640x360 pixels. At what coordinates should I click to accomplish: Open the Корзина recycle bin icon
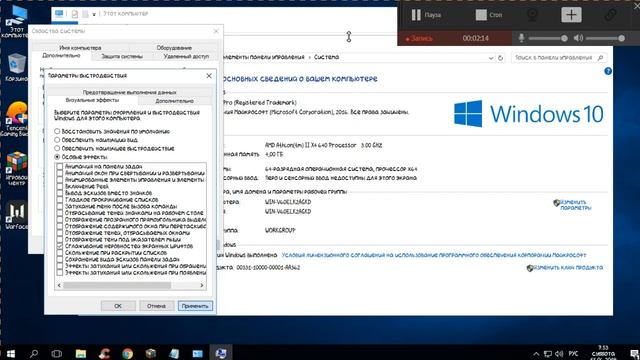pos(16,67)
